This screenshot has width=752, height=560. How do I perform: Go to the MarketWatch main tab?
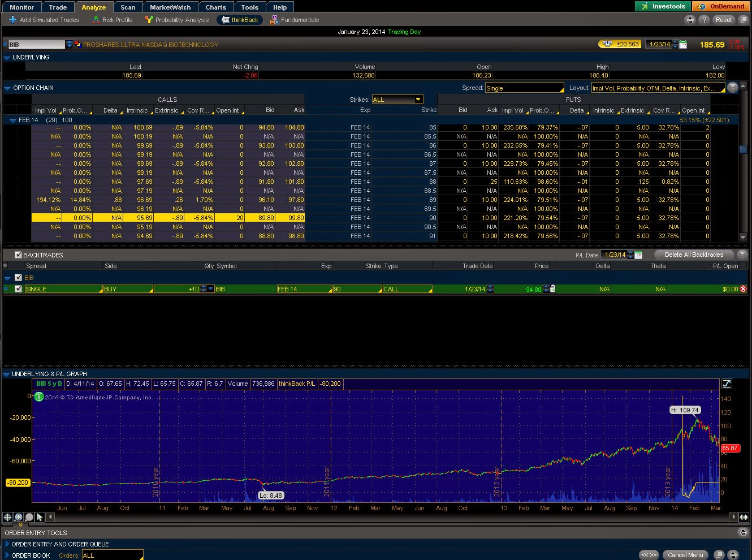170,7
